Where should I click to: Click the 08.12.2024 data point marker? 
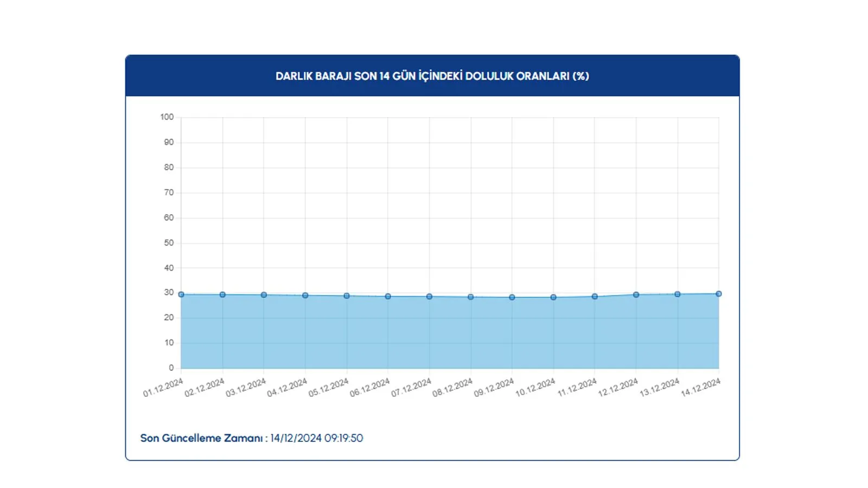point(471,297)
